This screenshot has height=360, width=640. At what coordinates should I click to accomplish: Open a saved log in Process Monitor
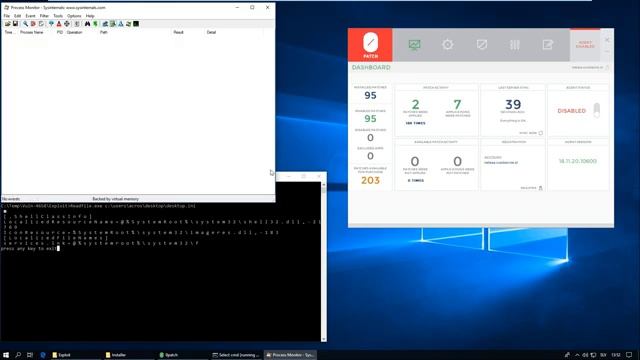tap(7, 24)
